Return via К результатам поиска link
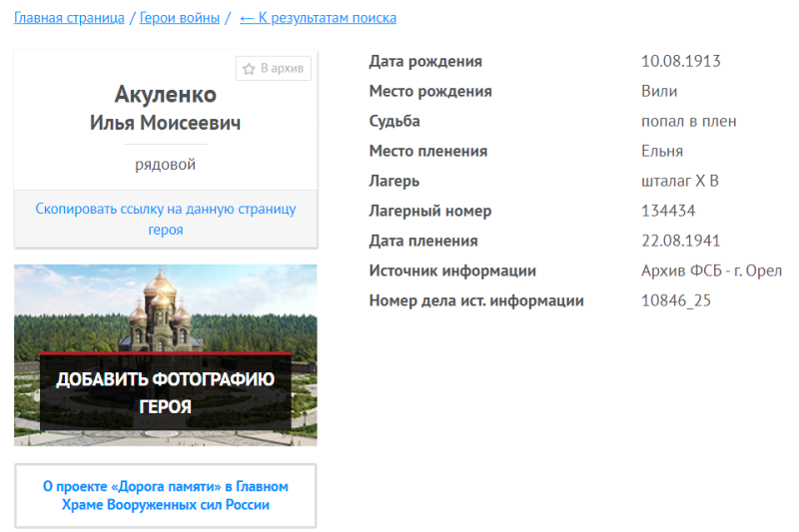The image size is (799, 532). [318, 18]
